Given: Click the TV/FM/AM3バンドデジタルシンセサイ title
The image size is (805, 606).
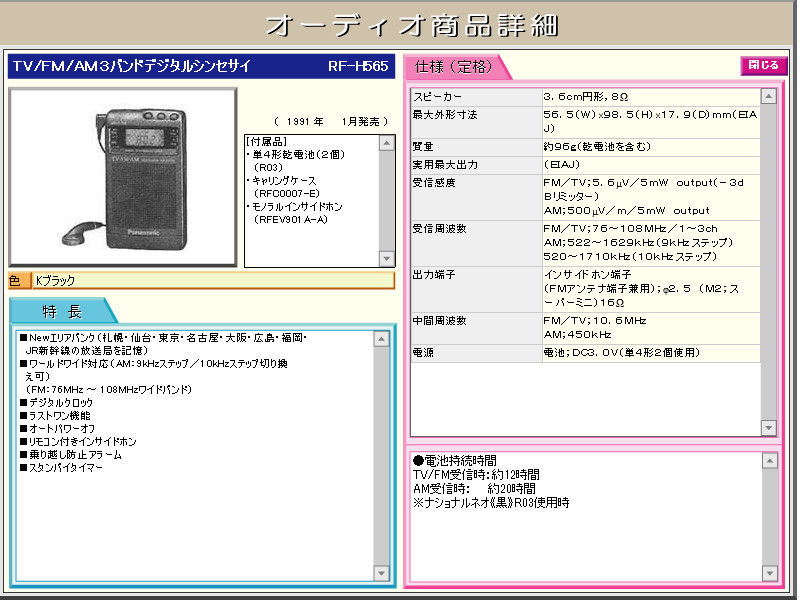Looking at the screenshot, I should [x=132, y=66].
